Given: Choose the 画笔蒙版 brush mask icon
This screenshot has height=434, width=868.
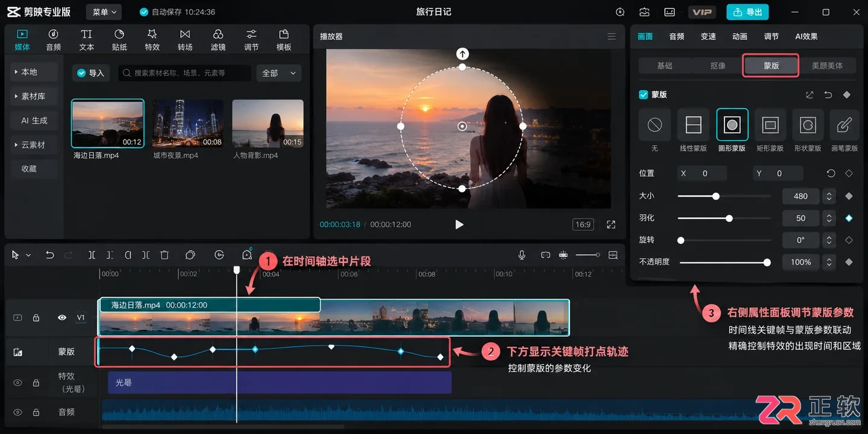Looking at the screenshot, I should coord(844,125).
